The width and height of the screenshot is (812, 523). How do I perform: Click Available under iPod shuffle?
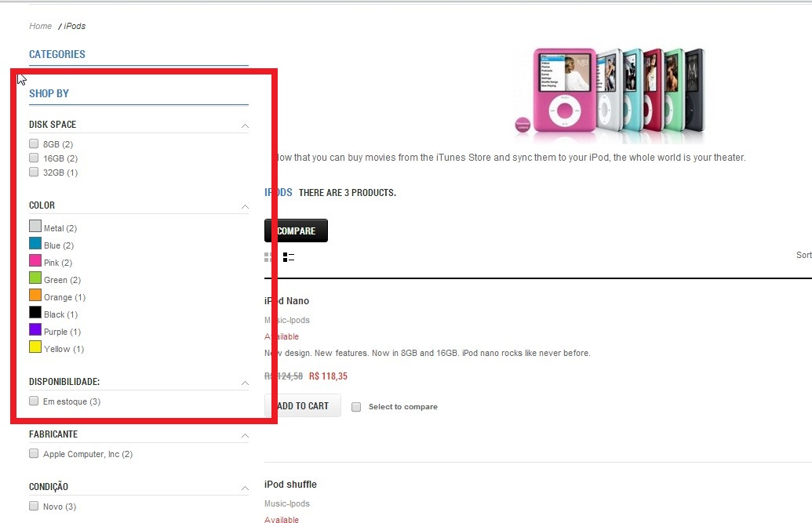[x=281, y=519]
